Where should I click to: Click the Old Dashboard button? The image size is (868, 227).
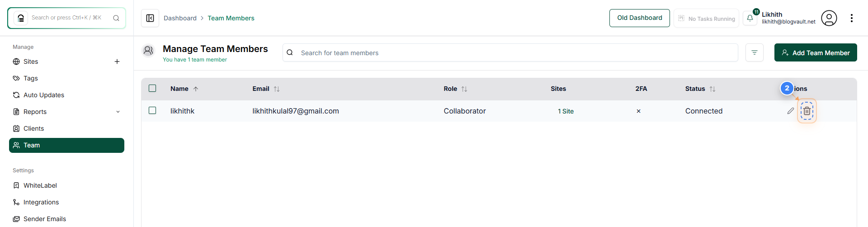coord(639,18)
